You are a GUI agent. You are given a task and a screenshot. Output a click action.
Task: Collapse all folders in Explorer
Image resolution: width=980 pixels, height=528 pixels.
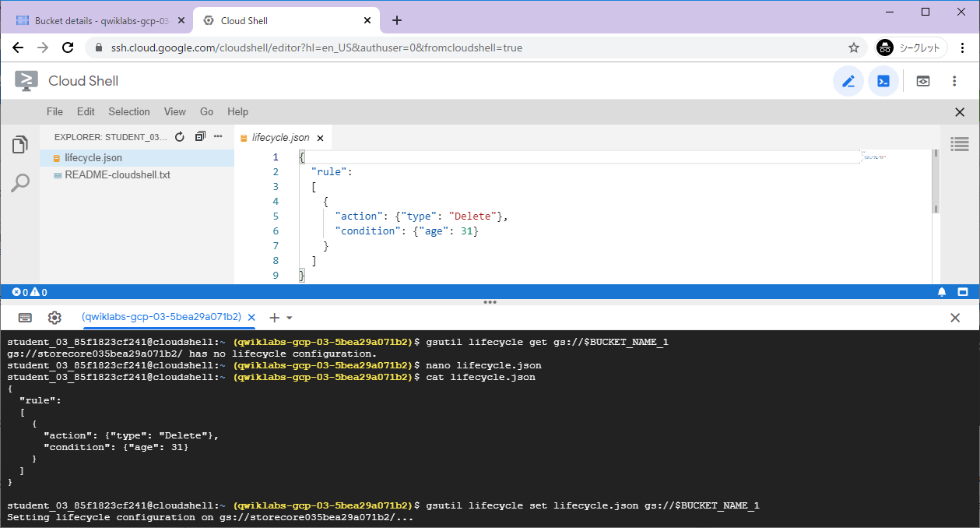tap(200, 137)
